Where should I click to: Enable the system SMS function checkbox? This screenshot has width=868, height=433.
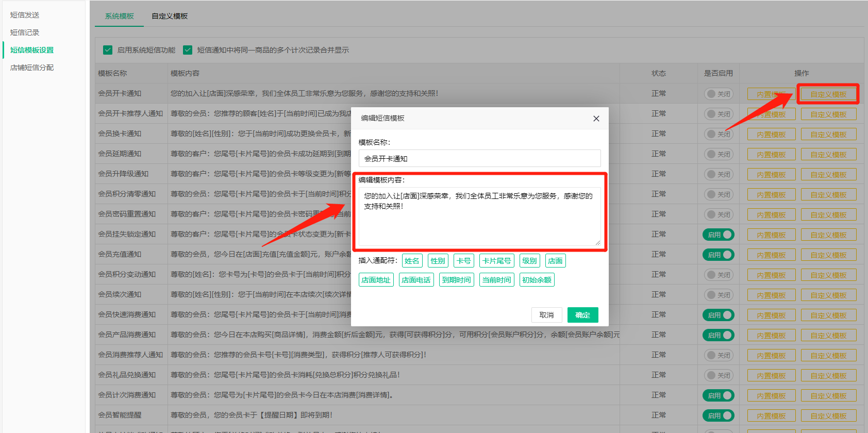(x=108, y=50)
